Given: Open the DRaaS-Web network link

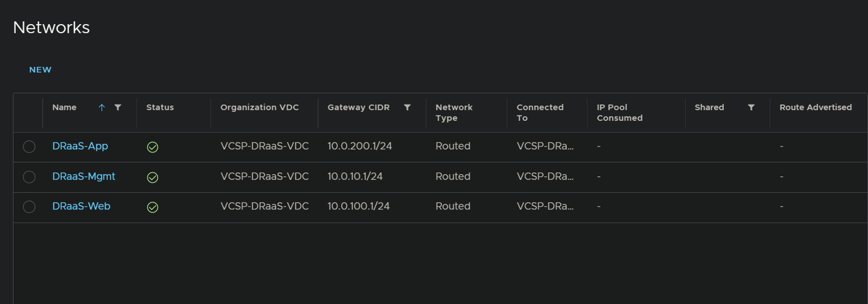Looking at the screenshot, I should click(x=81, y=206).
